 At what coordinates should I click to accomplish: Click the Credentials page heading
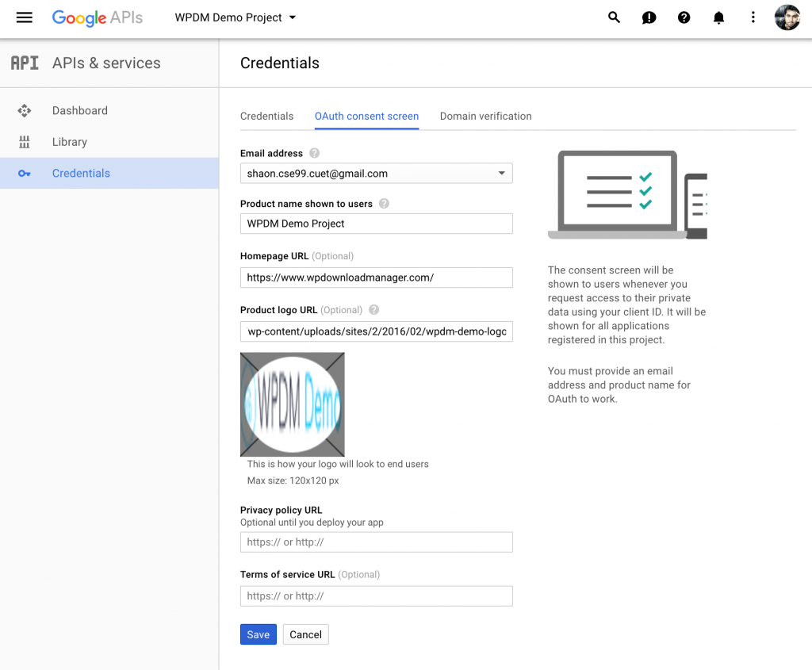tap(280, 63)
